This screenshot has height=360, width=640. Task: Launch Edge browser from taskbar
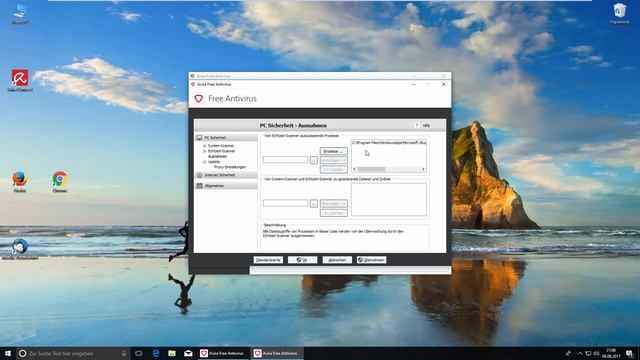coord(156,353)
